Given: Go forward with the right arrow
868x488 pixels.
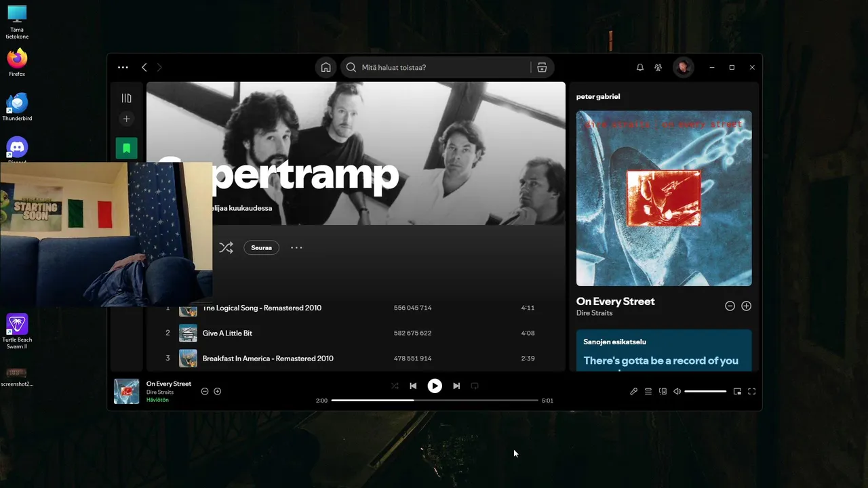Looking at the screenshot, I should pos(159,67).
